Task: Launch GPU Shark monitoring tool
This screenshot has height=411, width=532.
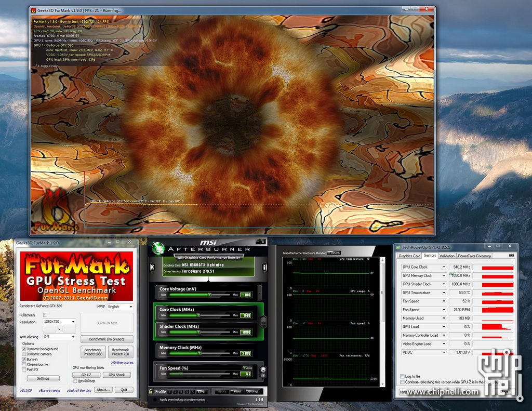Action: tap(117, 375)
